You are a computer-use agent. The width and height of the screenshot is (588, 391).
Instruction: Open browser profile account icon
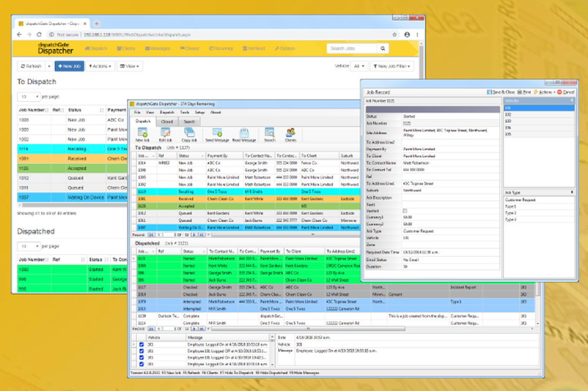tap(407, 35)
